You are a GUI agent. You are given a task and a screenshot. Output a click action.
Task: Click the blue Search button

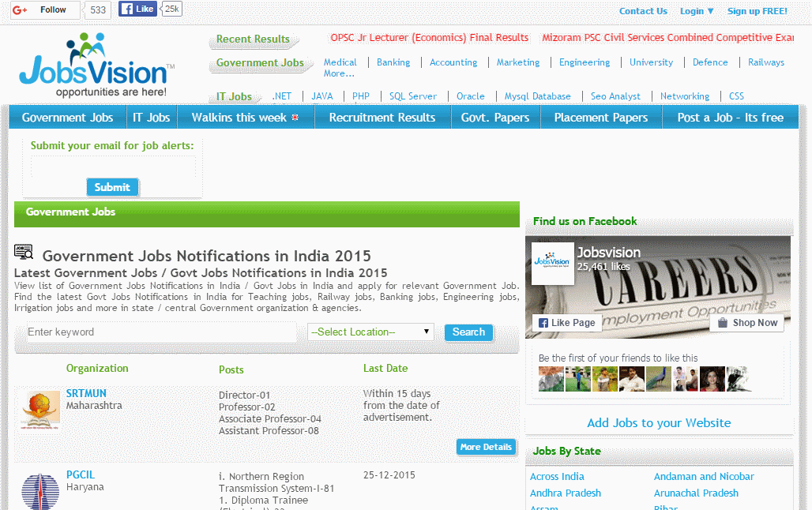[468, 332]
